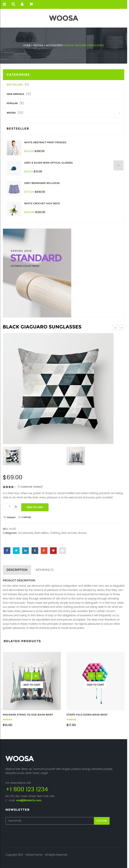This screenshot has height=868, width=129.
Task: Share product on LinkedIn
Action: click(x=26, y=551)
